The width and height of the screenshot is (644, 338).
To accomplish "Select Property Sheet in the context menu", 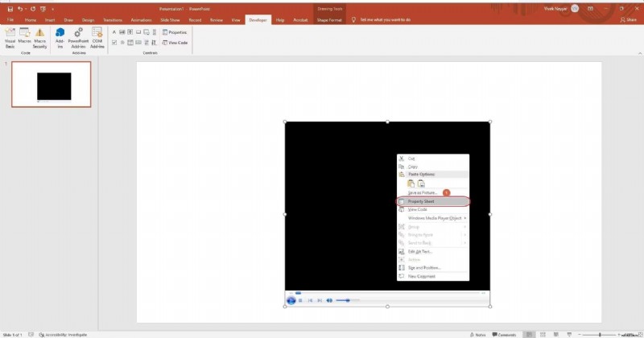I will (x=433, y=201).
